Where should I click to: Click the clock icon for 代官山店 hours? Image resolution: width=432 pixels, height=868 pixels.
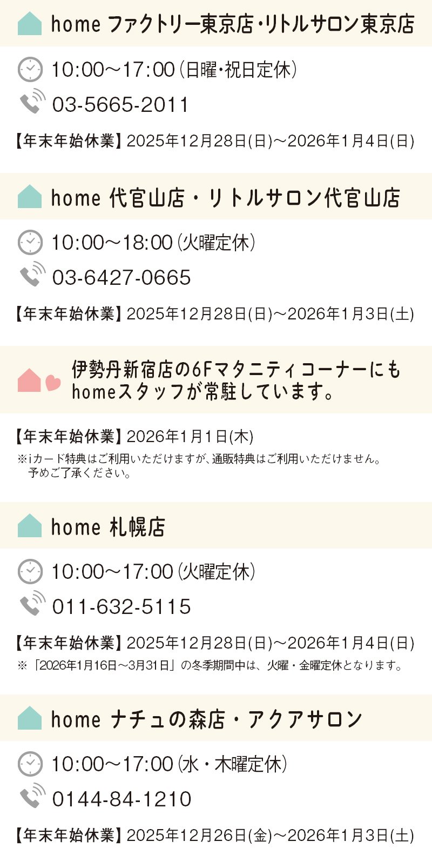click(x=30, y=243)
